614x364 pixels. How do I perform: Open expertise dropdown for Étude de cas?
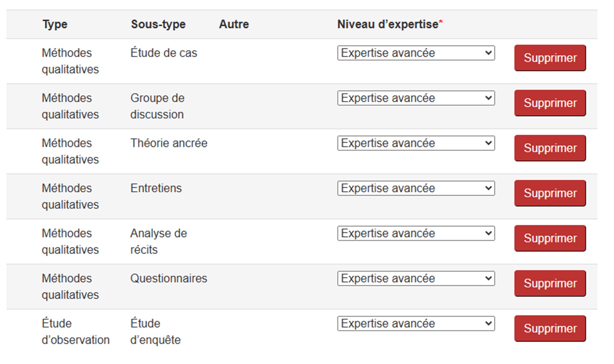pyautogui.click(x=416, y=53)
